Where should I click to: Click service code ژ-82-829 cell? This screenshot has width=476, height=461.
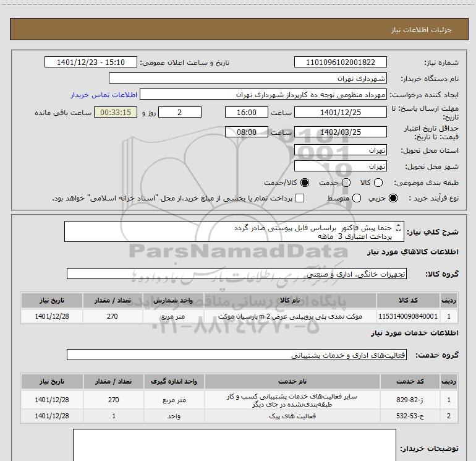pos(410,400)
